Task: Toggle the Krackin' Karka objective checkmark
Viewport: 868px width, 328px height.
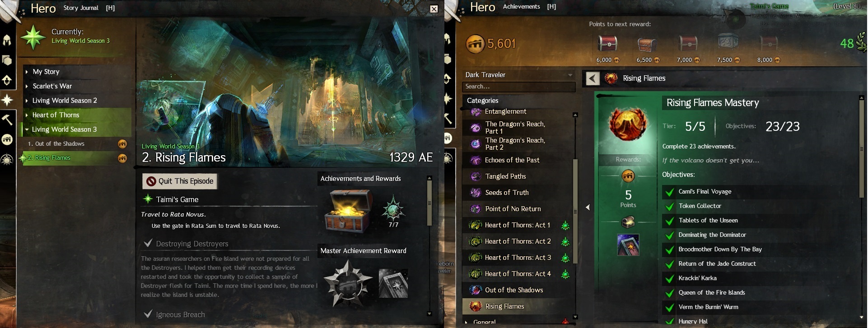Action: 669,279
